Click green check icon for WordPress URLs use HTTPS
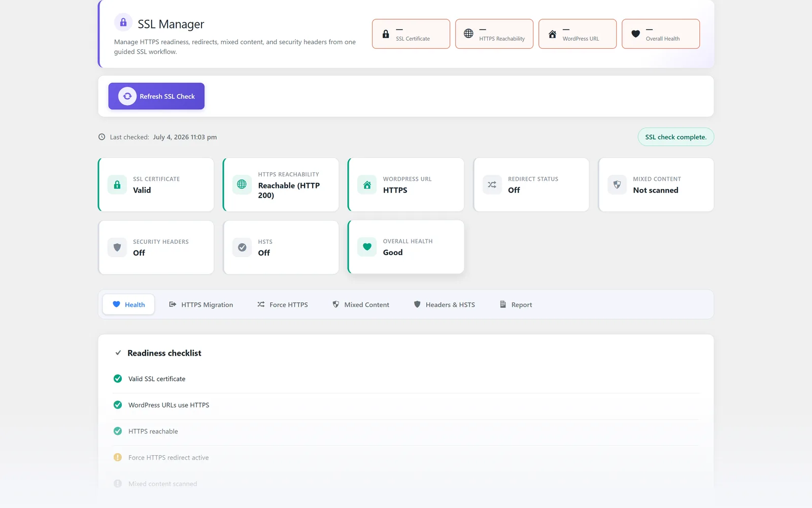This screenshot has width=812, height=508. 118,405
